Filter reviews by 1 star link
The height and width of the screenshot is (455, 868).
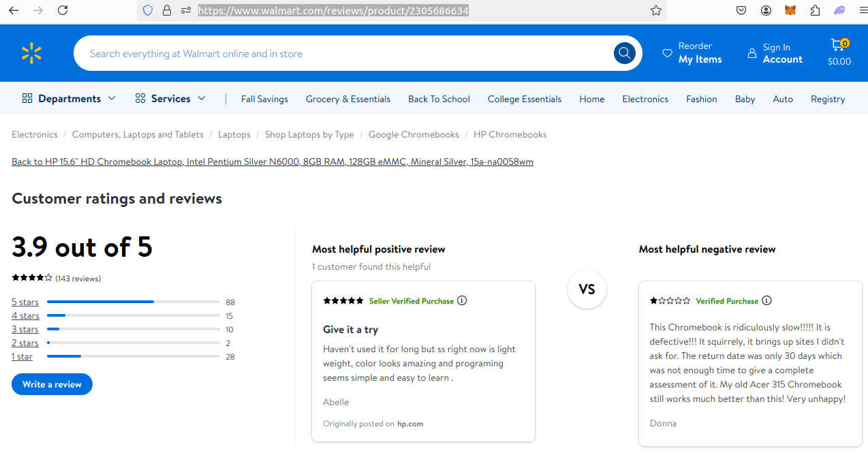pos(22,356)
